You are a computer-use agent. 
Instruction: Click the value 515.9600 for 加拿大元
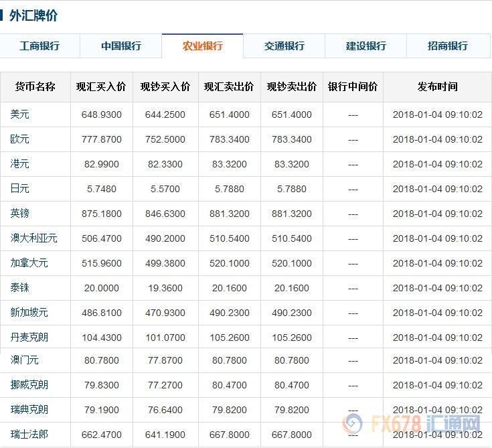(101, 263)
